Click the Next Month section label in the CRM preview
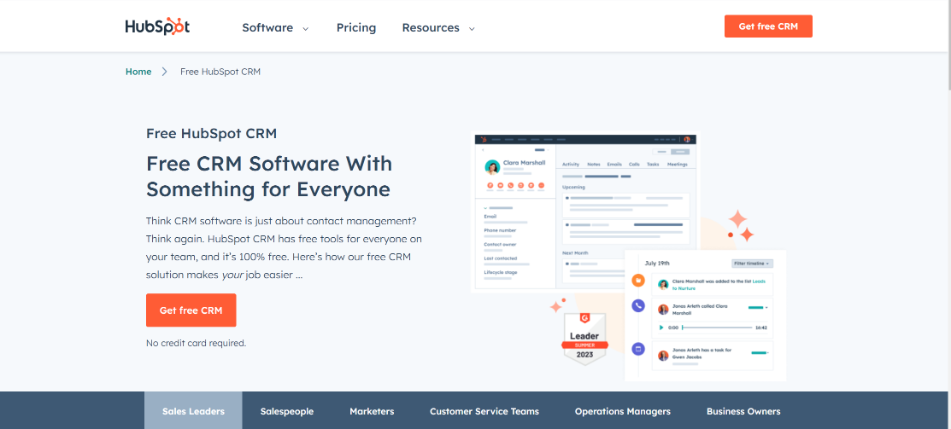This screenshot has height=429, width=951. click(x=575, y=253)
